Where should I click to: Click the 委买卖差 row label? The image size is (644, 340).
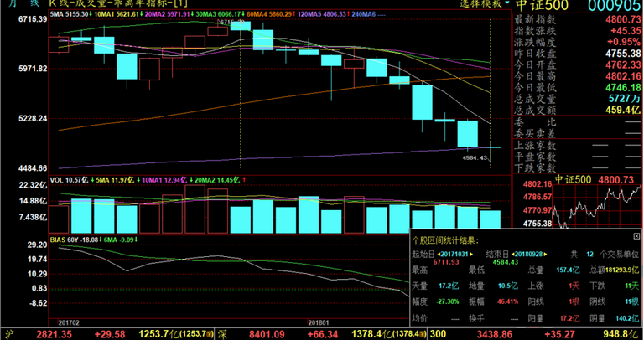click(x=535, y=133)
